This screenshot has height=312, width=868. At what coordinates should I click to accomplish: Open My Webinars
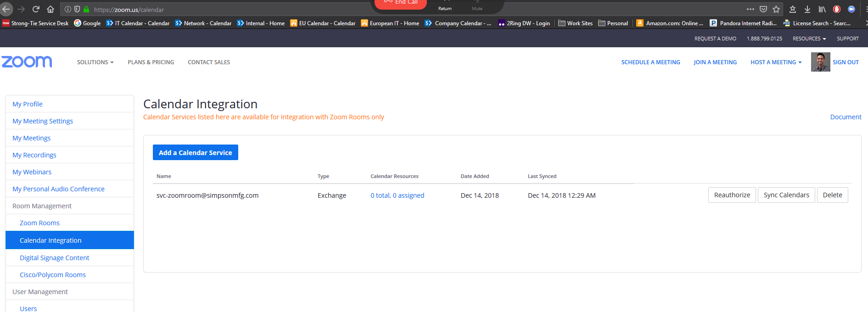70,172
